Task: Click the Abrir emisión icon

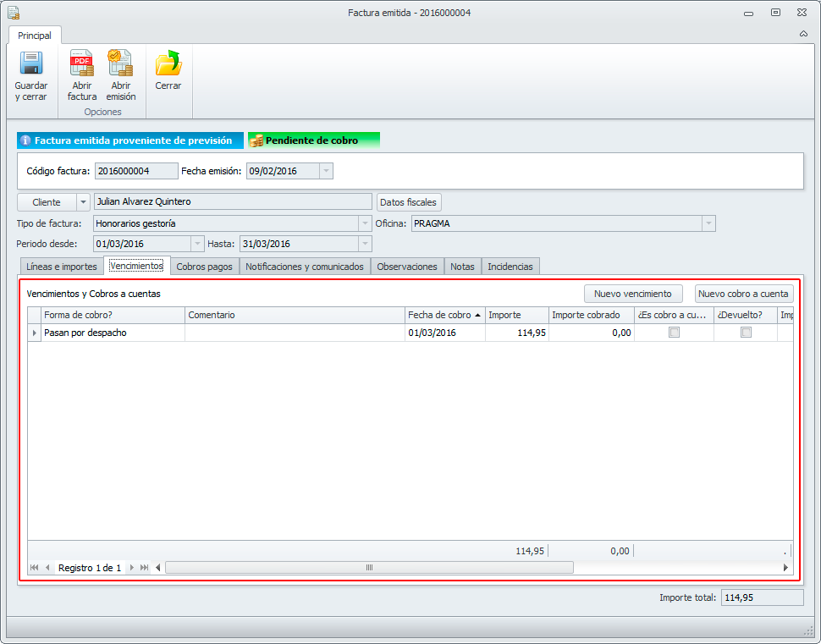Action: (x=120, y=64)
